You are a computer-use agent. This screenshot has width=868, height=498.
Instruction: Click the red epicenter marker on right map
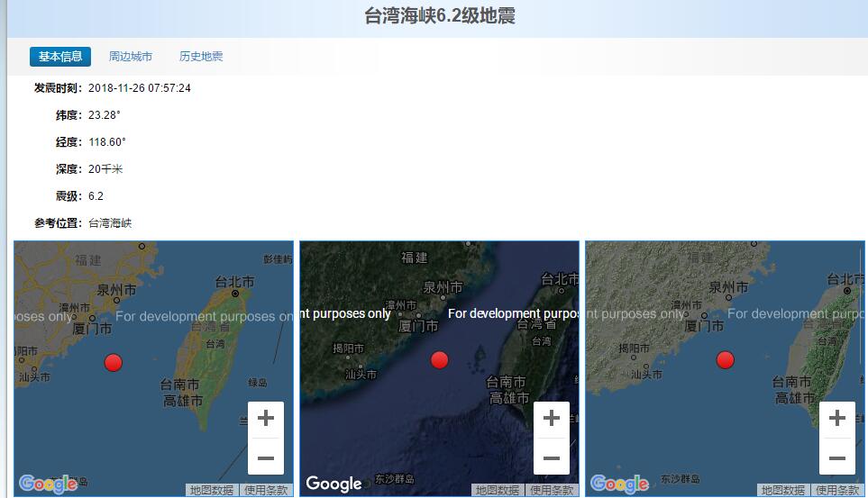[725, 360]
